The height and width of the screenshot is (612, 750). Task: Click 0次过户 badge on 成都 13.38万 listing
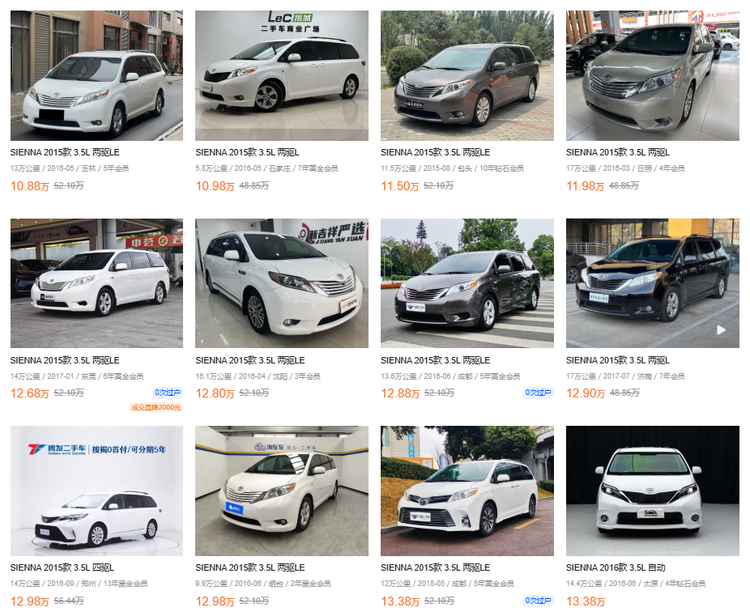pos(538,601)
